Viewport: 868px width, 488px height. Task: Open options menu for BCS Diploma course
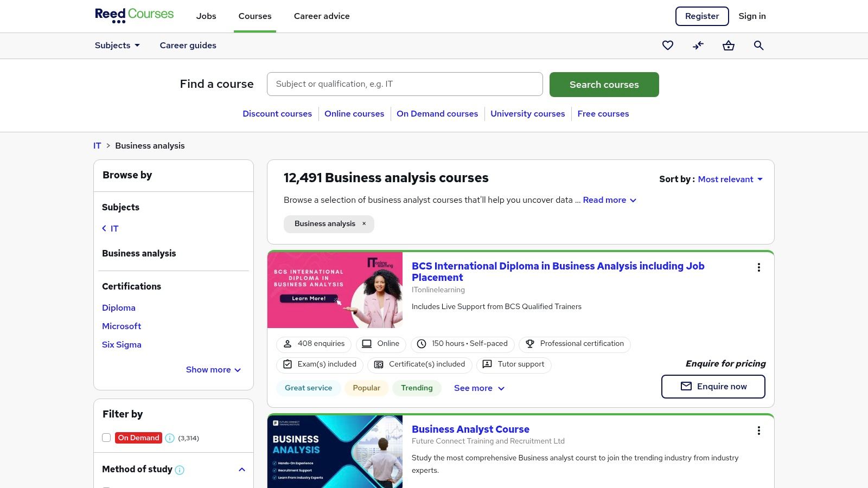coord(758,267)
